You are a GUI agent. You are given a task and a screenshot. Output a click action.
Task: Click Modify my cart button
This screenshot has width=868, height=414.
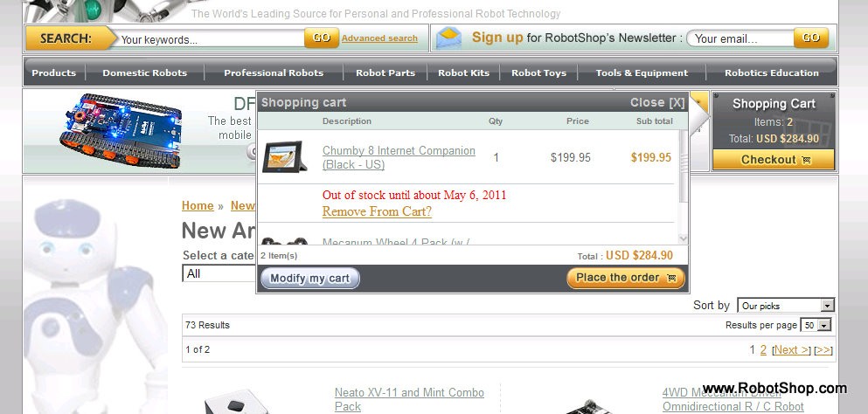click(310, 278)
